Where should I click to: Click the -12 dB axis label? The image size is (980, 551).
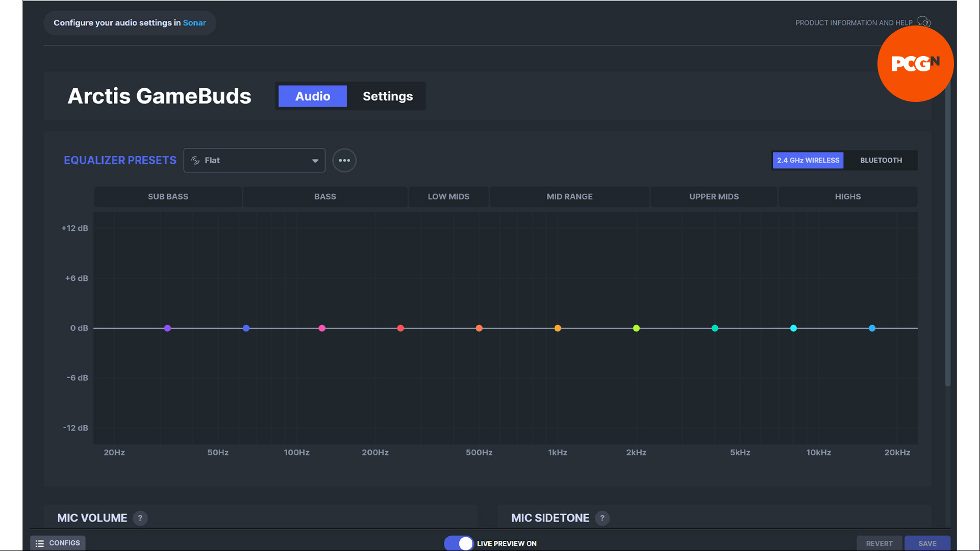(x=76, y=428)
